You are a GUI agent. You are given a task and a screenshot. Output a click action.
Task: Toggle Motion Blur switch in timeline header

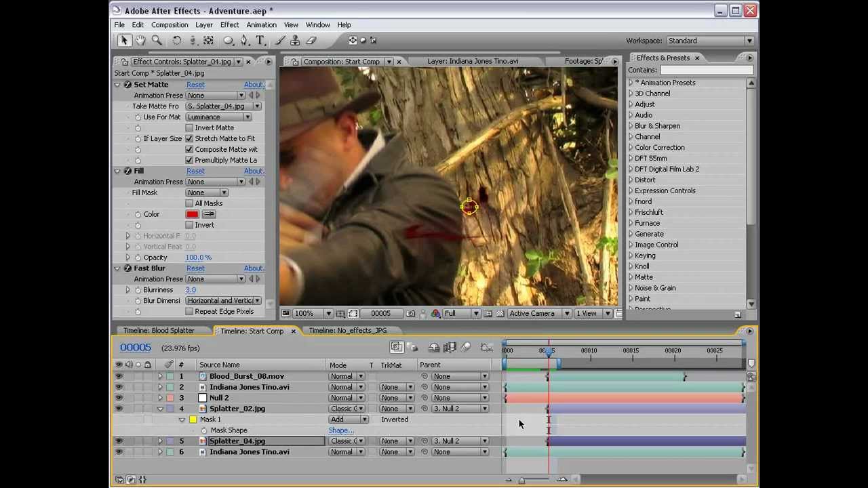[x=467, y=348]
